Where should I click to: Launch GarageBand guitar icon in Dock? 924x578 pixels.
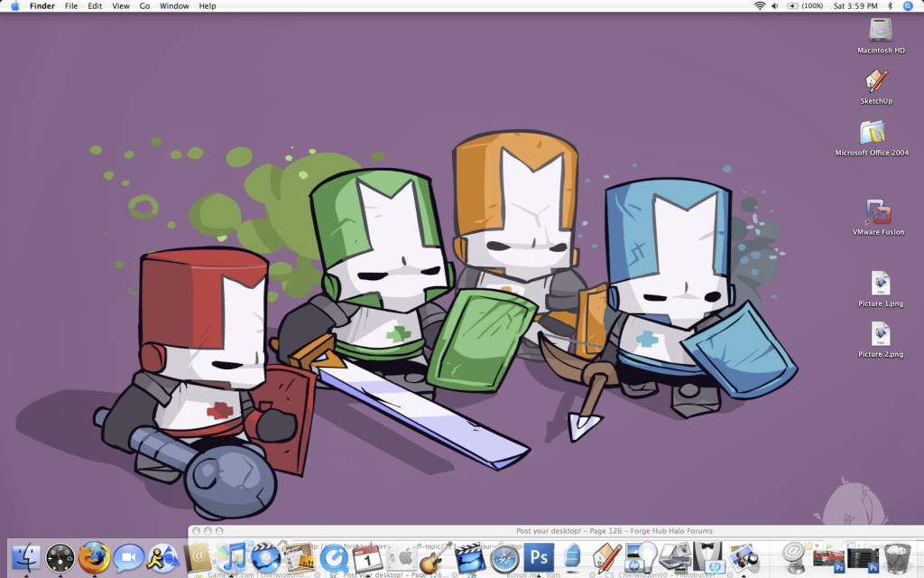pyautogui.click(x=436, y=558)
